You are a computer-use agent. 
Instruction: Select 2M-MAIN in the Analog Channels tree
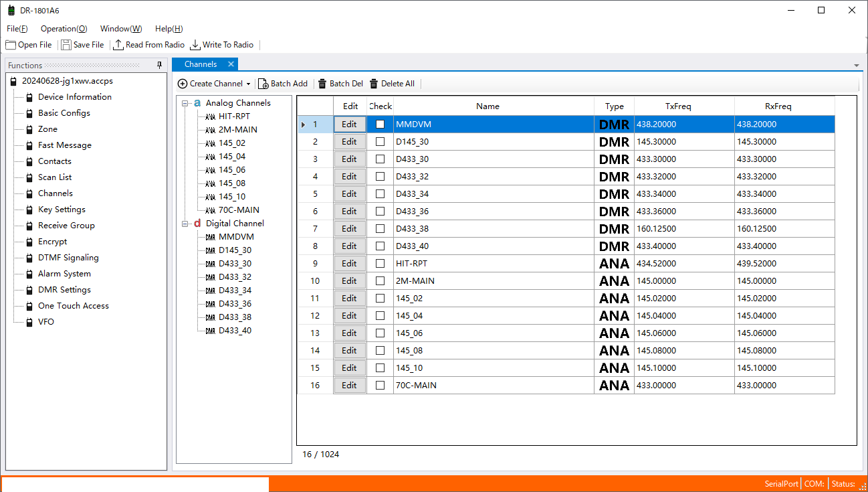click(237, 130)
